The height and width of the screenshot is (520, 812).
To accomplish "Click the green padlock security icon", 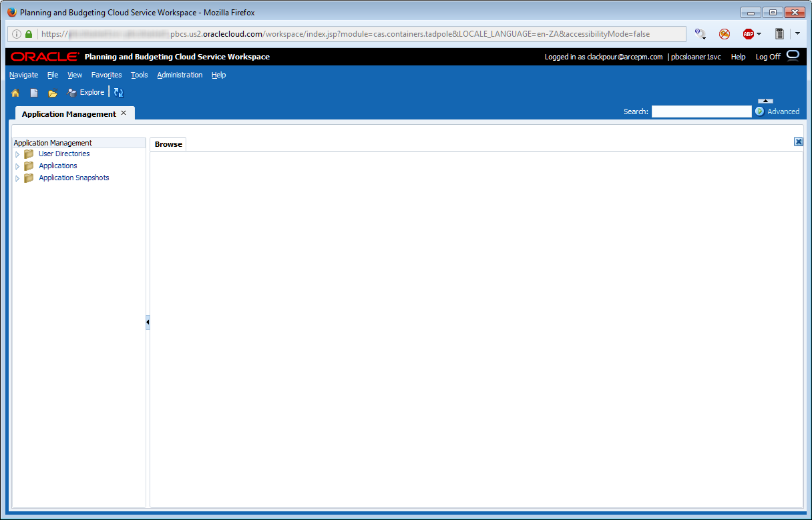I will pos(29,34).
